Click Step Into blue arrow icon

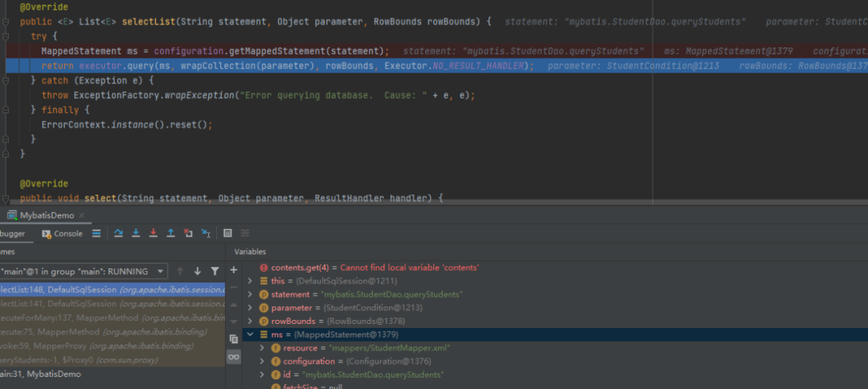coord(136,234)
